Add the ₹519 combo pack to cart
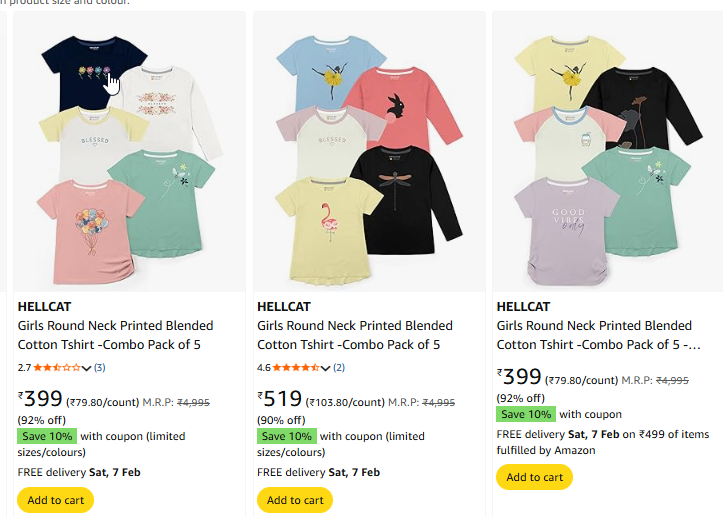Viewport: 723px width, 517px height. 295,500
